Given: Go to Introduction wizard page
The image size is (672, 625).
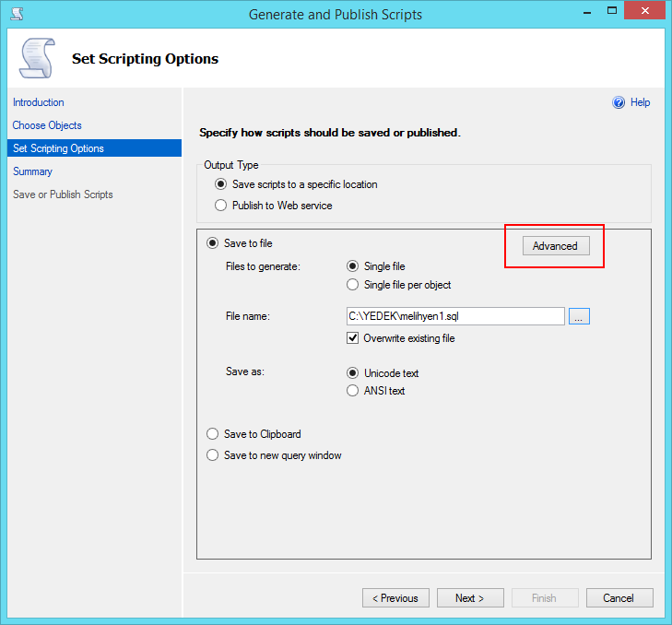Looking at the screenshot, I should [x=39, y=102].
